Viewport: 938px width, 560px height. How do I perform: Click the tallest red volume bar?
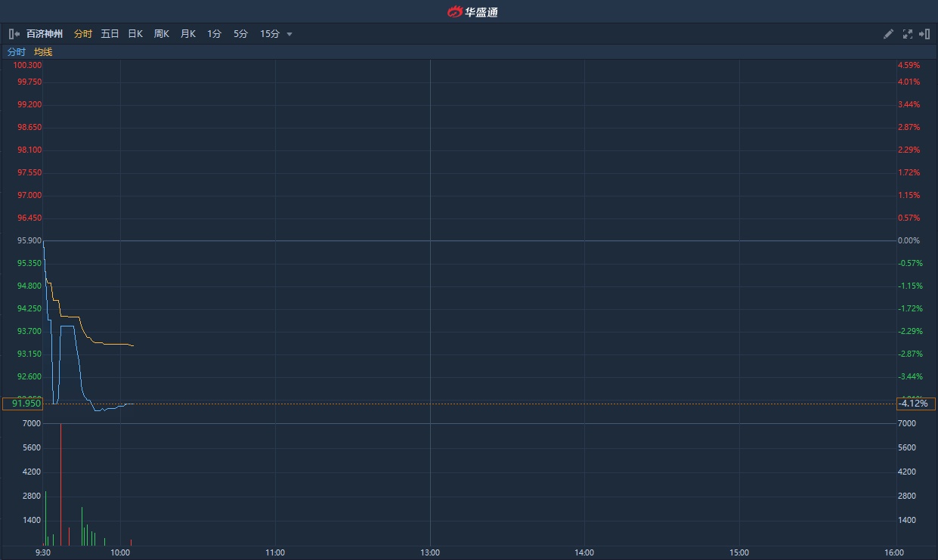click(60, 484)
